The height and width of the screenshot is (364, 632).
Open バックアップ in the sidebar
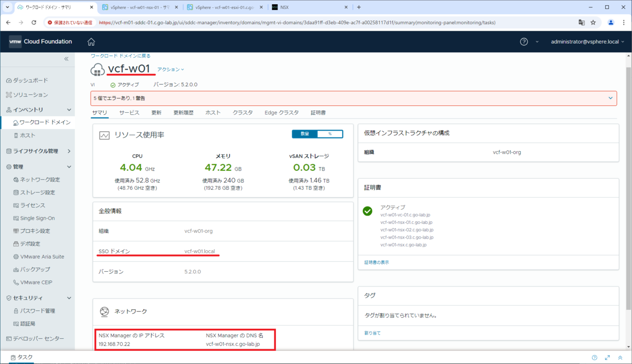35,269
